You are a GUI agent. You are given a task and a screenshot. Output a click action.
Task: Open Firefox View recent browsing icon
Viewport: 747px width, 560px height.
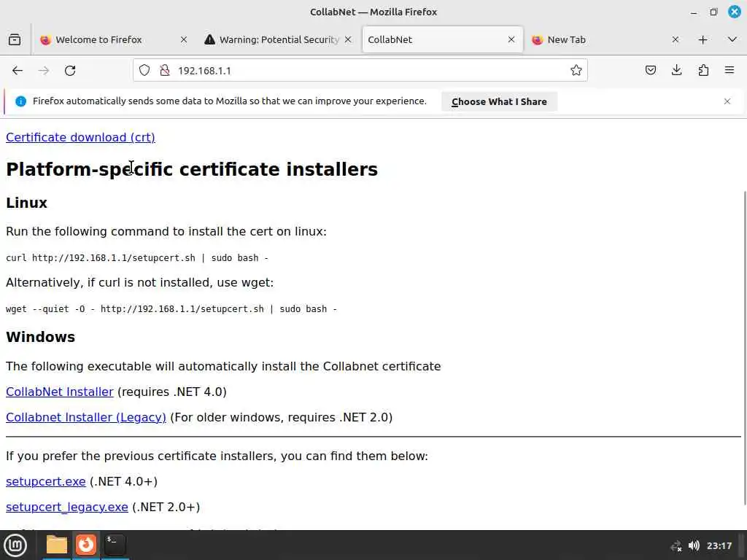(15, 39)
